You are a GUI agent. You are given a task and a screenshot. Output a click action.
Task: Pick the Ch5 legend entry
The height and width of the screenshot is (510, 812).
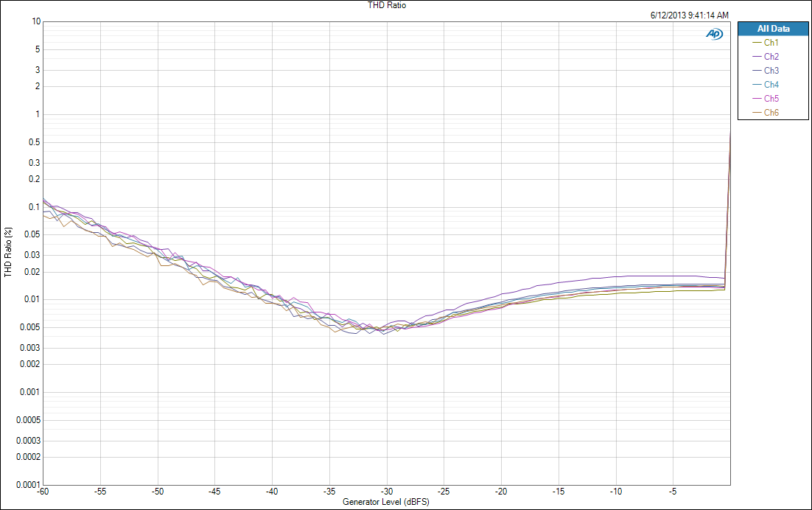click(x=766, y=98)
